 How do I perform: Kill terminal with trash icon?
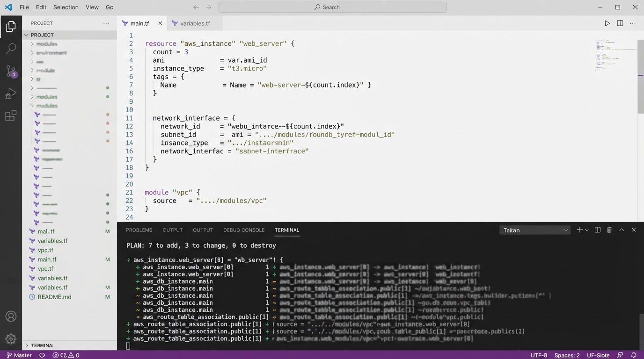tap(609, 230)
